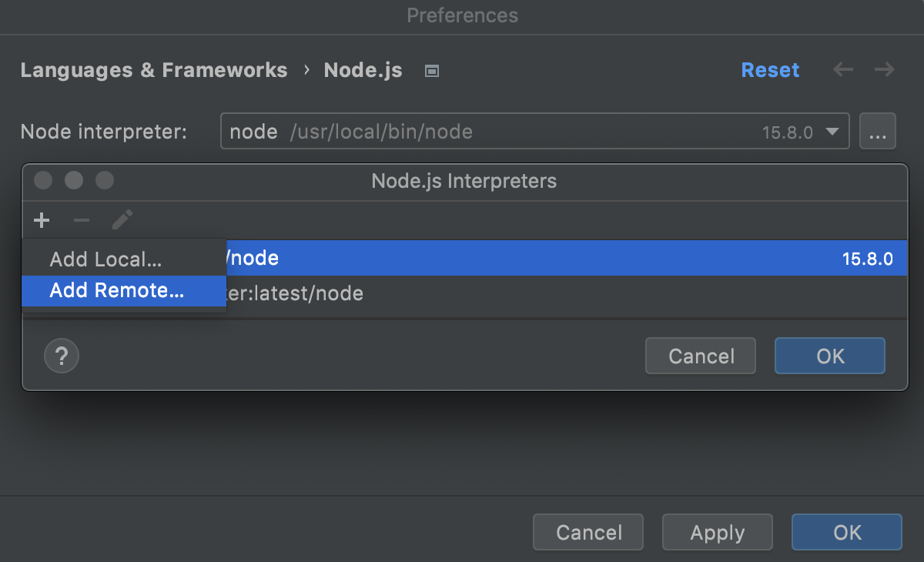924x562 pixels.
Task: Open the ellipsis browse button next to interpreter
Action: coord(878,131)
